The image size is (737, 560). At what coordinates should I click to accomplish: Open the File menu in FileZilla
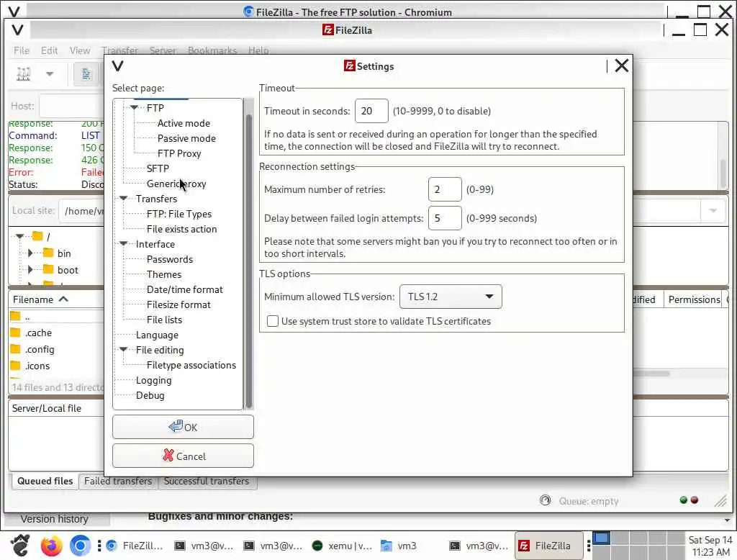pyautogui.click(x=21, y=50)
